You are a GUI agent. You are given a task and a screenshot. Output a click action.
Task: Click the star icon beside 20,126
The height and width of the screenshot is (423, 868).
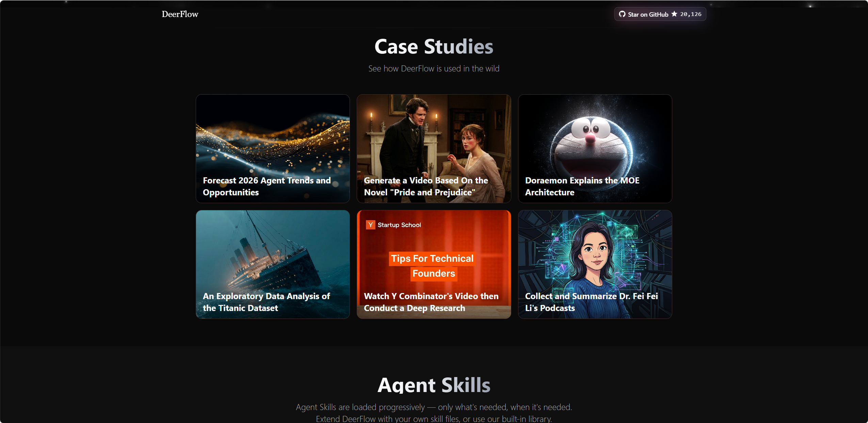click(674, 14)
